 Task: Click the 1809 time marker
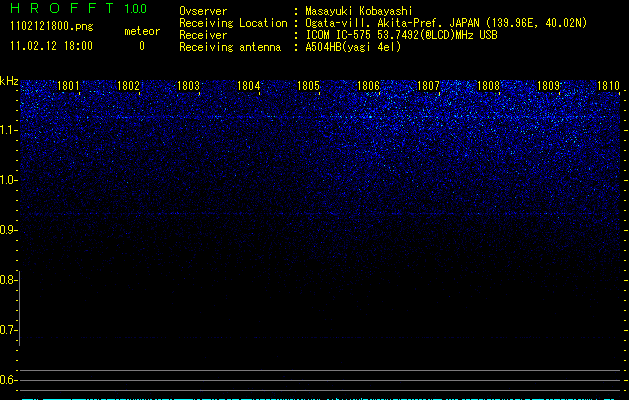[548, 86]
